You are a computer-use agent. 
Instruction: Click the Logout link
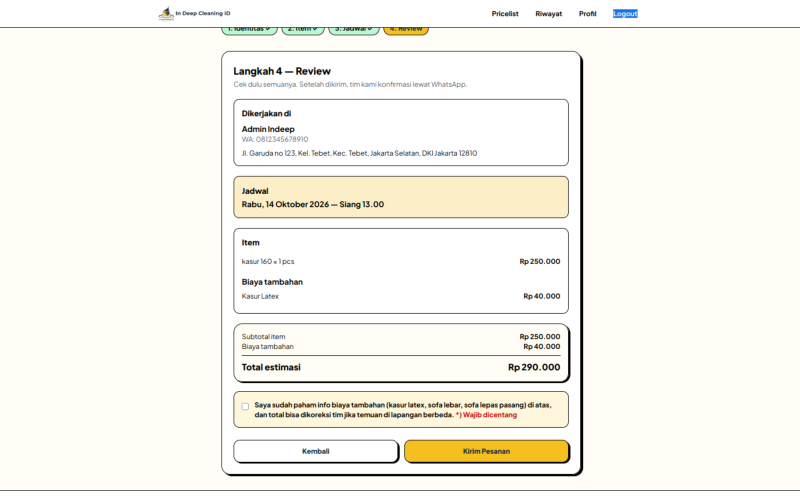625,14
